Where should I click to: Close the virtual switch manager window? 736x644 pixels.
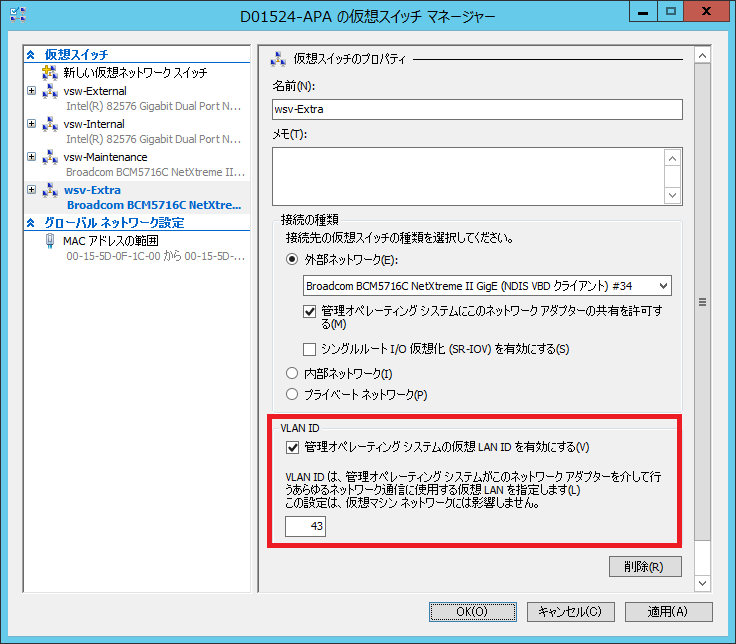(x=706, y=11)
